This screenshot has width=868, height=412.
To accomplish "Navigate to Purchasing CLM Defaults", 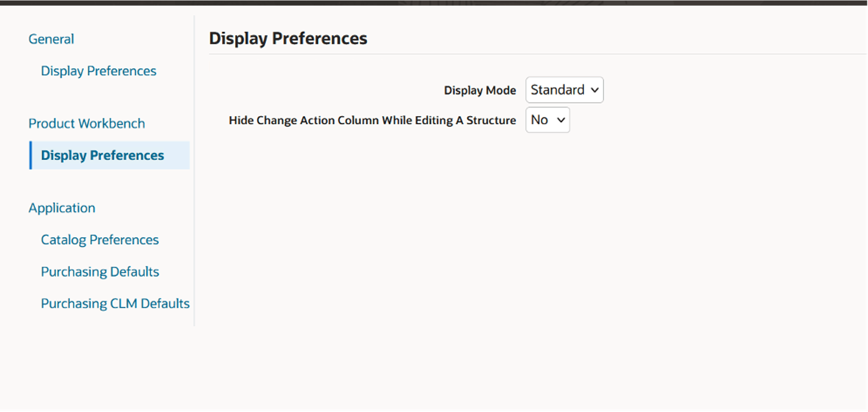I will click(115, 304).
